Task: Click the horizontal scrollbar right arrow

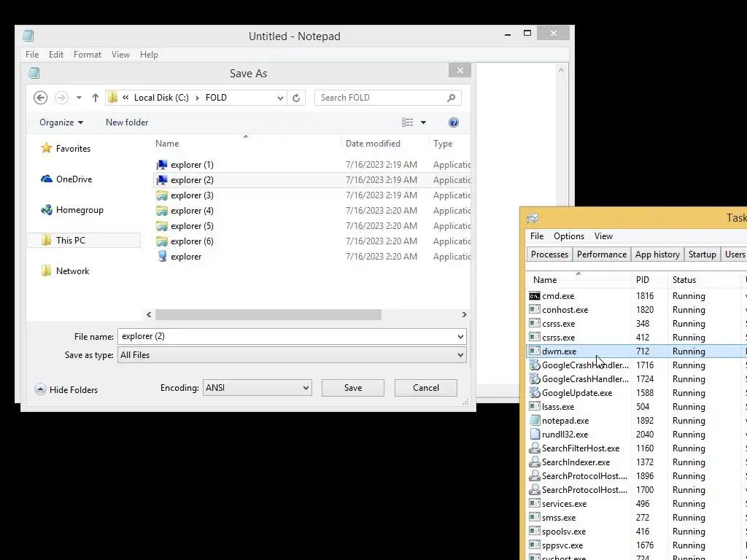Action: pyautogui.click(x=464, y=315)
